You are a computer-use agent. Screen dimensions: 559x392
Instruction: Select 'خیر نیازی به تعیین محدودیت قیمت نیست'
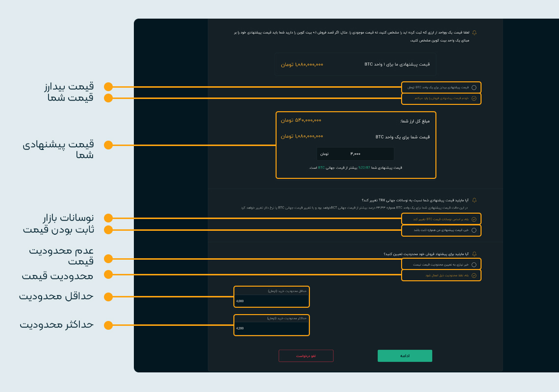474,265
